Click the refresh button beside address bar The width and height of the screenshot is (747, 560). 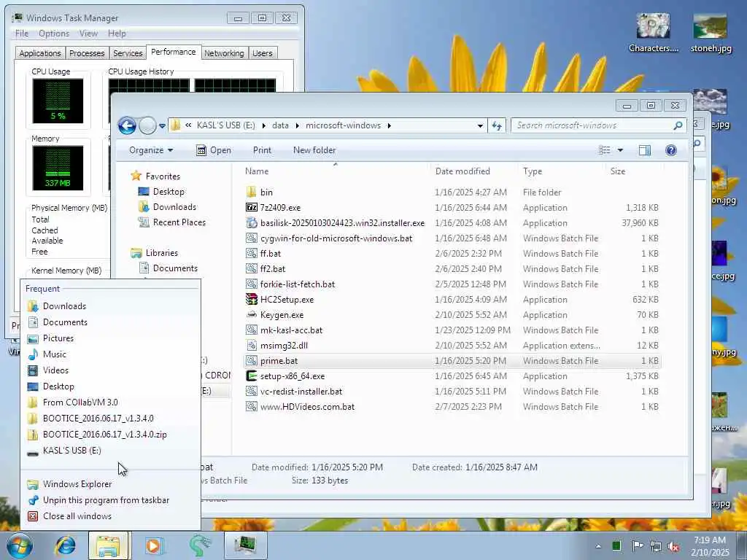496,125
